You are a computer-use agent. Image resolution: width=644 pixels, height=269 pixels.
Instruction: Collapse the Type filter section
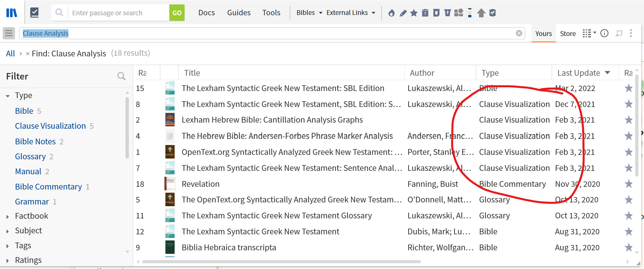pyautogui.click(x=8, y=96)
